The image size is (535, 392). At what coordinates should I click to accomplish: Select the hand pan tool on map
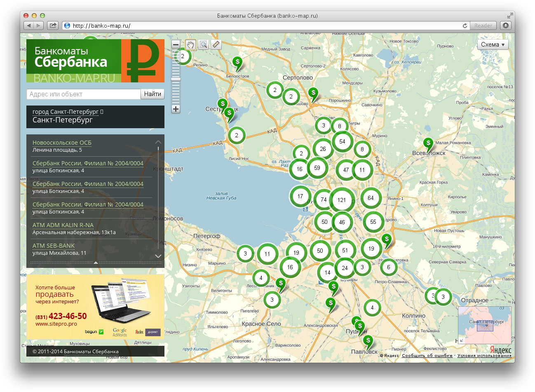click(190, 45)
